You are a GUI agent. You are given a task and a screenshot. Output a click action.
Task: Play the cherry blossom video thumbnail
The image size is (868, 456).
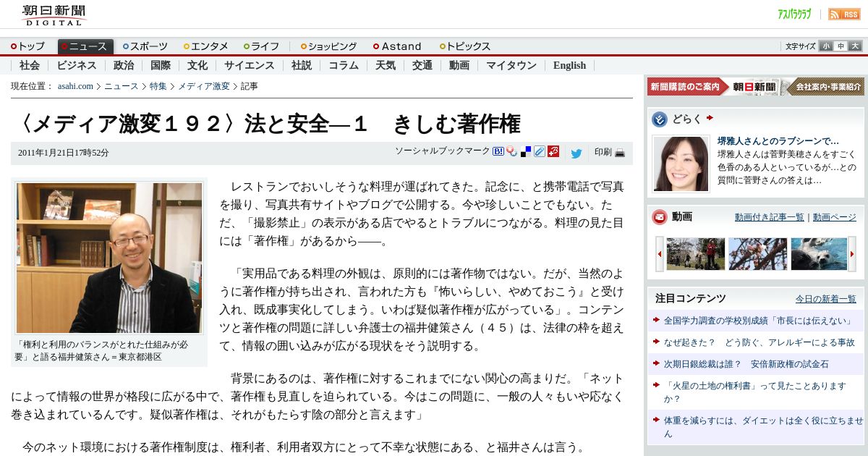pyautogui.click(x=757, y=254)
